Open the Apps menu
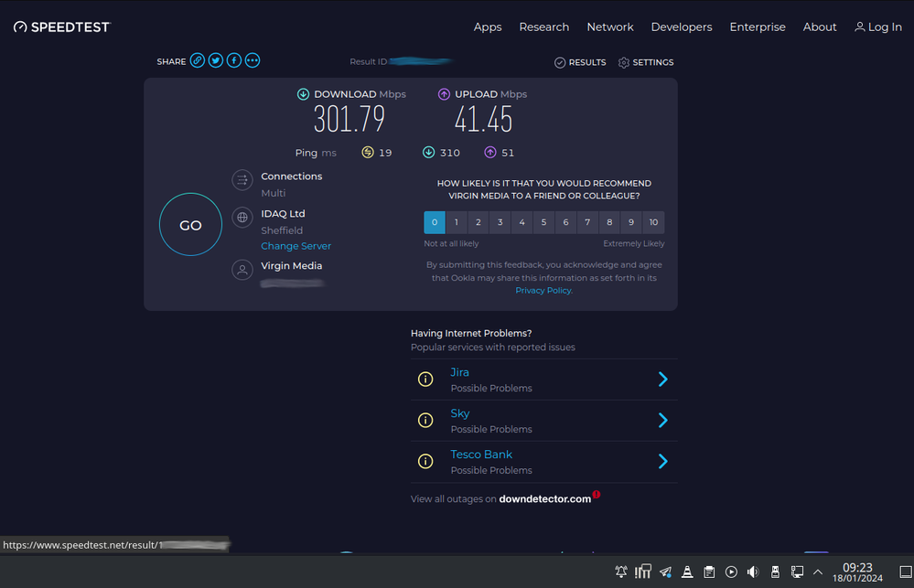This screenshot has height=588, width=914. (488, 27)
